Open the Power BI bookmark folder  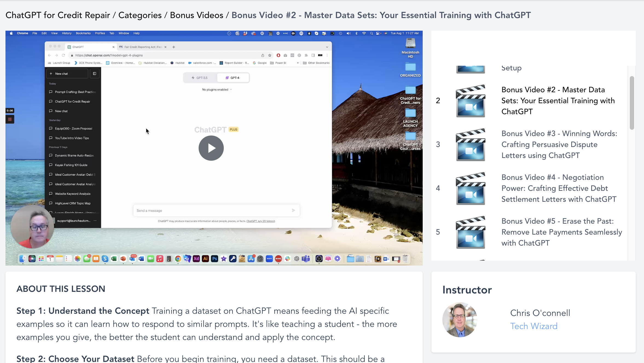tap(278, 63)
